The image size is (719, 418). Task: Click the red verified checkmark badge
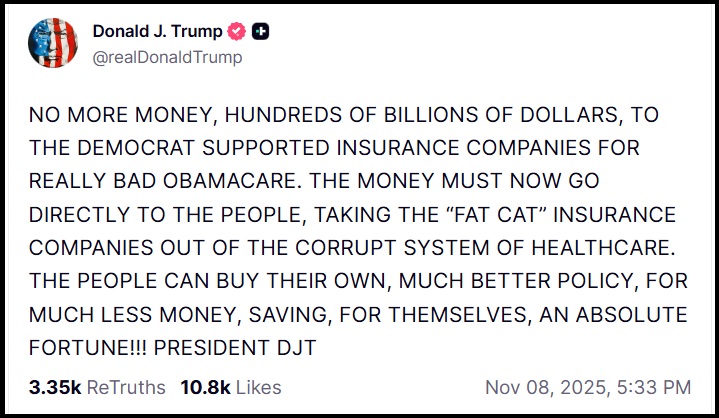click(x=236, y=32)
